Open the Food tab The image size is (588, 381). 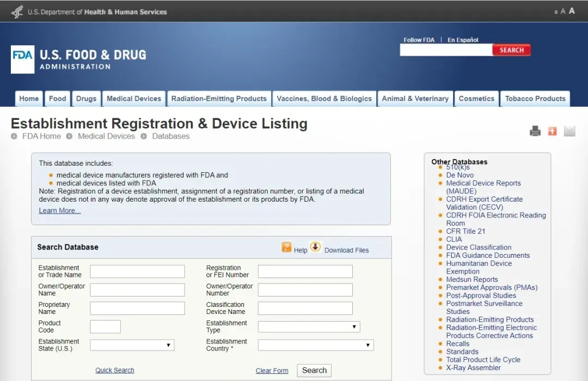[x=57, y=99]
